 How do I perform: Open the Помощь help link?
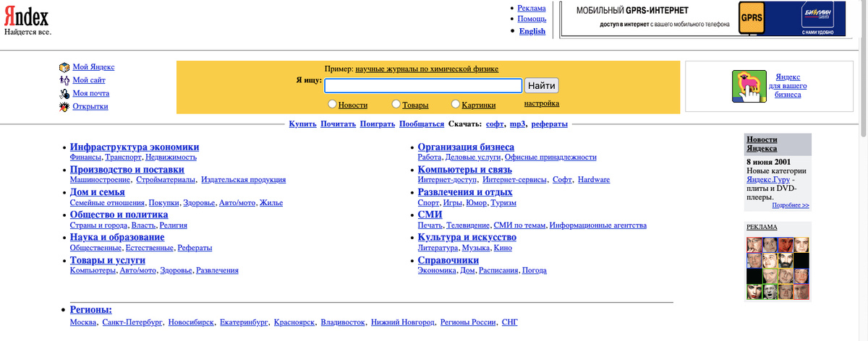coord(532,19)
